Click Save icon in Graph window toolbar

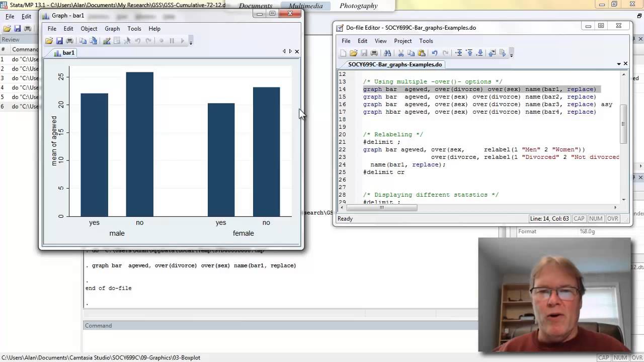pyautogui.click(x=59, y=41)
